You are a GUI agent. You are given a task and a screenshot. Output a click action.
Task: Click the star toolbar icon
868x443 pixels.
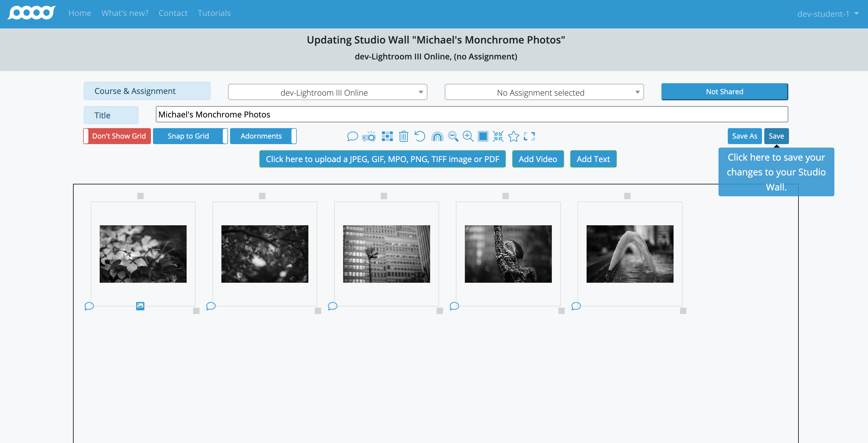(x=513, y=136)
